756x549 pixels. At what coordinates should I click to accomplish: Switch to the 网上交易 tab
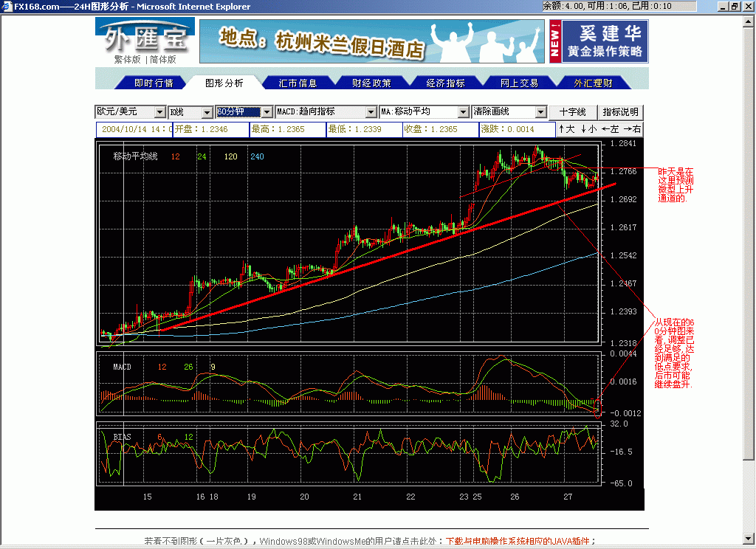coord(519,83)
